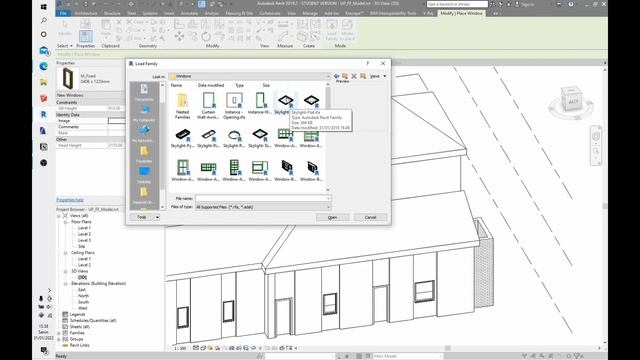Click the navigation wheel on navigation bar
The width and height of the screenshot is (640, 360).
[596, 136]
